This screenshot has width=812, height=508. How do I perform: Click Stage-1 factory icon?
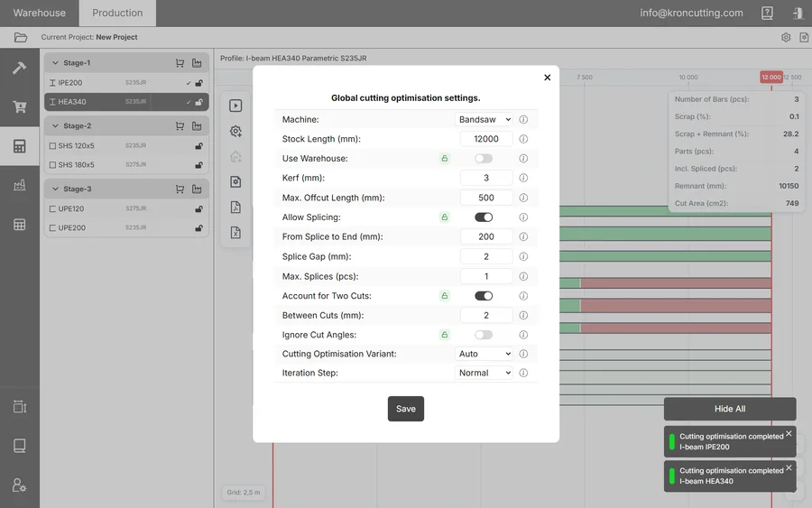click(197, 63)
